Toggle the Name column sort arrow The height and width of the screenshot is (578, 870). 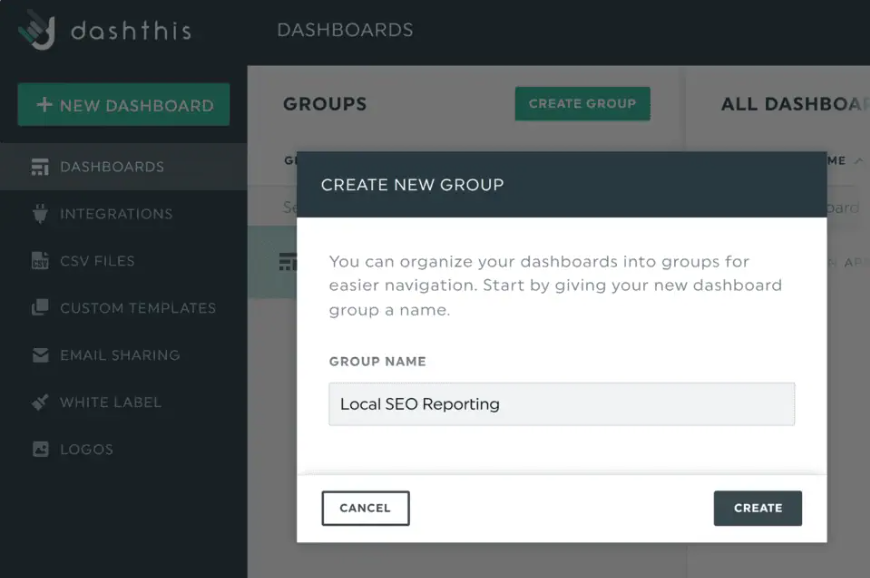[x=857, y=161]
